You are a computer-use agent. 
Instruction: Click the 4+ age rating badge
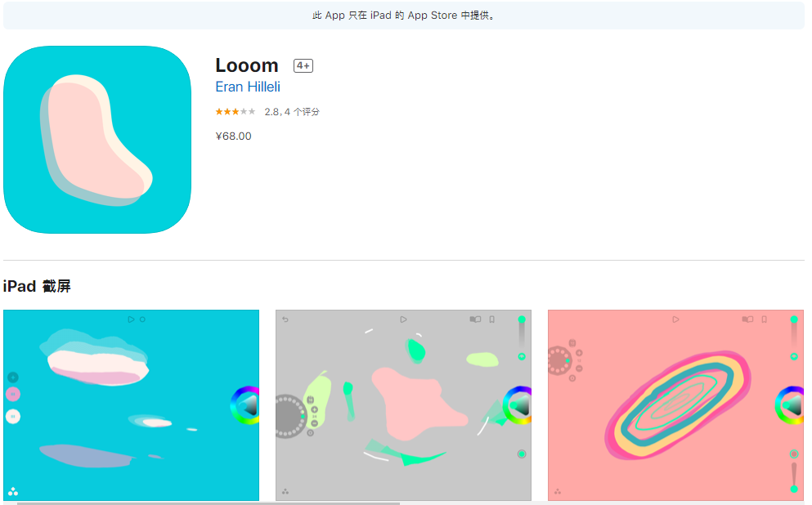pos(303,65)
